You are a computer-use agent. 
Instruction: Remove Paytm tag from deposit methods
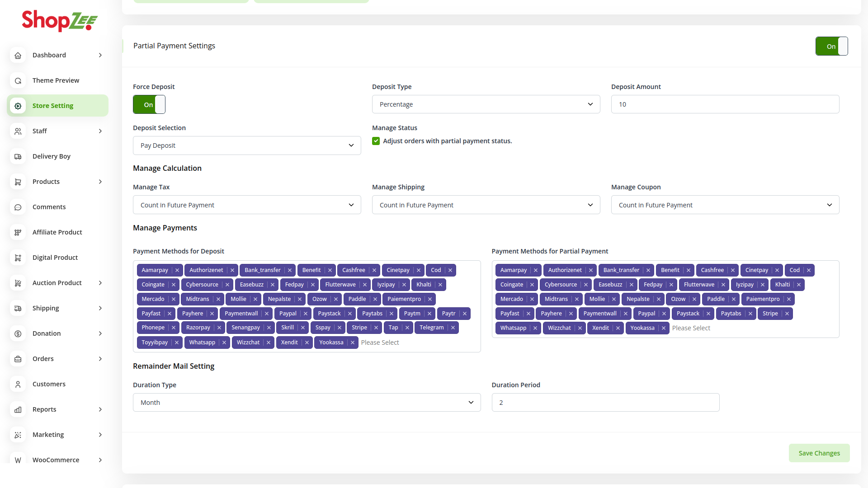tap(429, 314)
